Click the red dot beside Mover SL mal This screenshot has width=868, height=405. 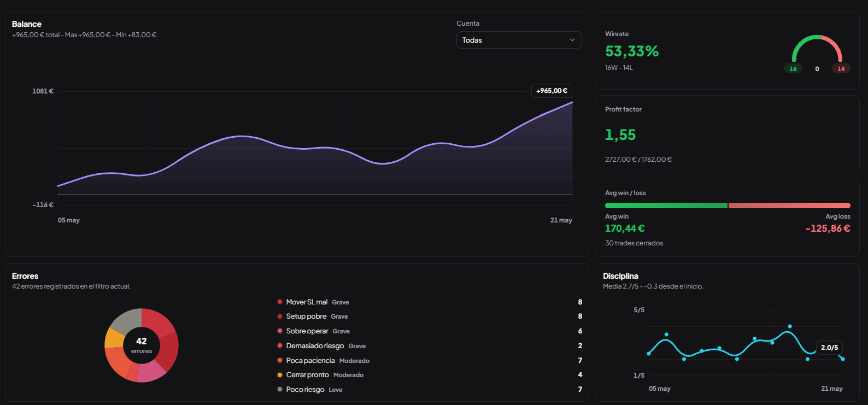pos(280,302)
